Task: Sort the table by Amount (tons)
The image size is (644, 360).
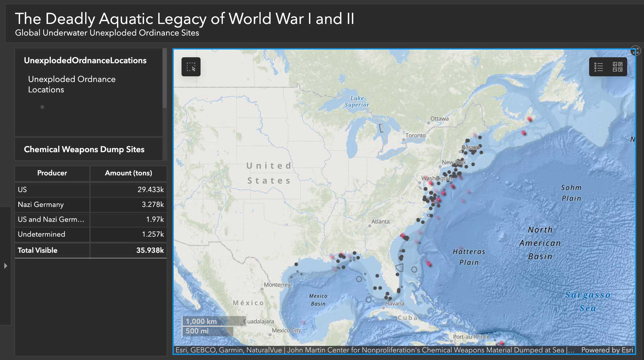Action: [x=128, y=173]
